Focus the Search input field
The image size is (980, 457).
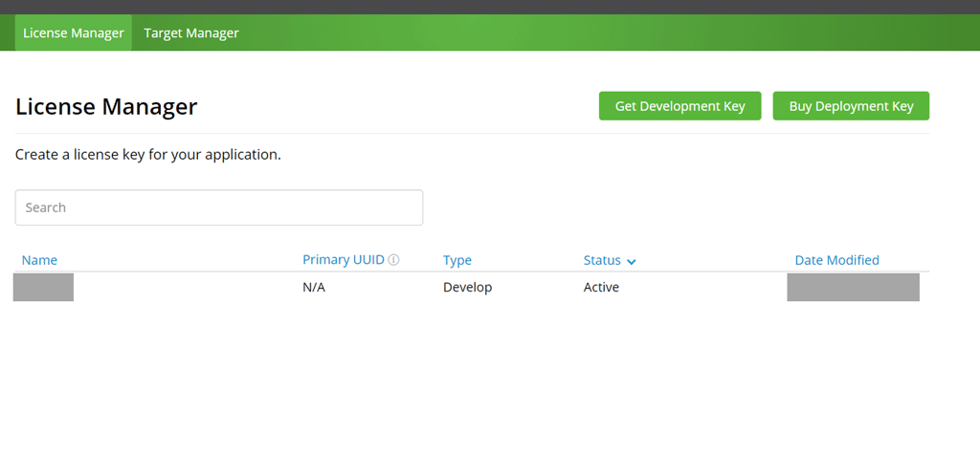[x=219, y=207]
